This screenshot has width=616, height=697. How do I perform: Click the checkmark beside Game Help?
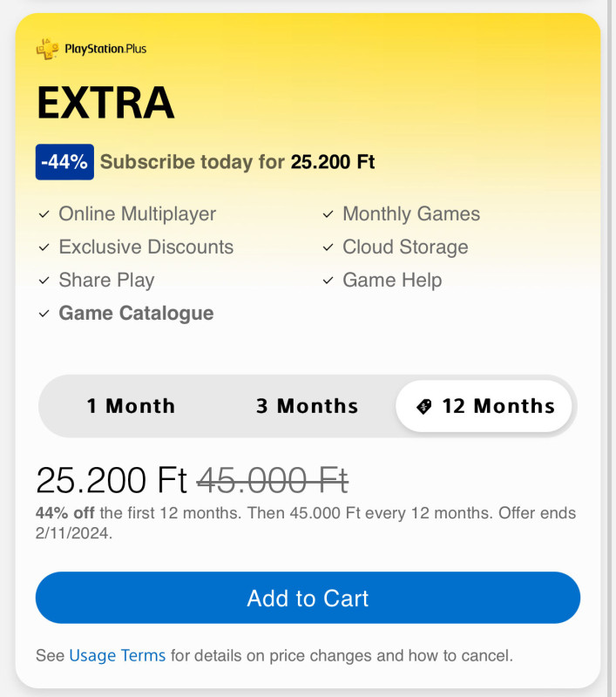click(328, 281)
